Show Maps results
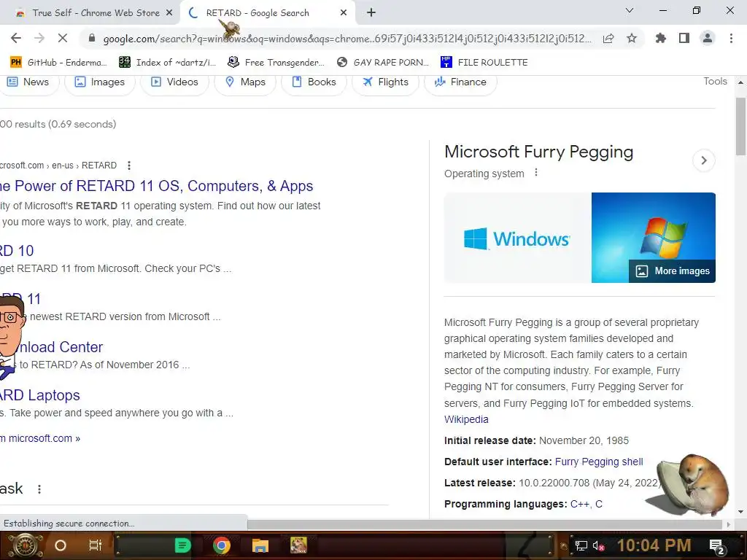This screenshot has width=747, height=560. click(245, 82)
